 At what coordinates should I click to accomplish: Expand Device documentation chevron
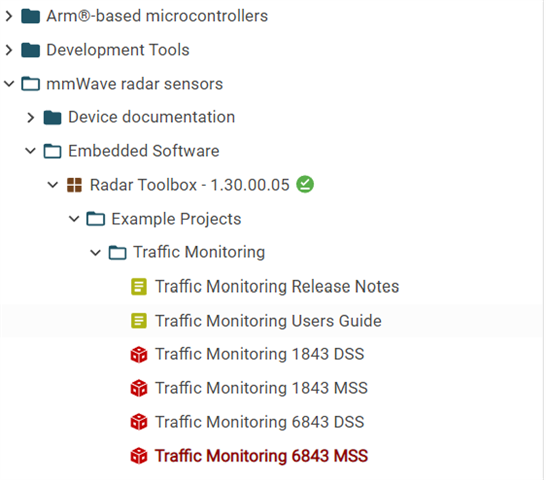coord(31,117)
